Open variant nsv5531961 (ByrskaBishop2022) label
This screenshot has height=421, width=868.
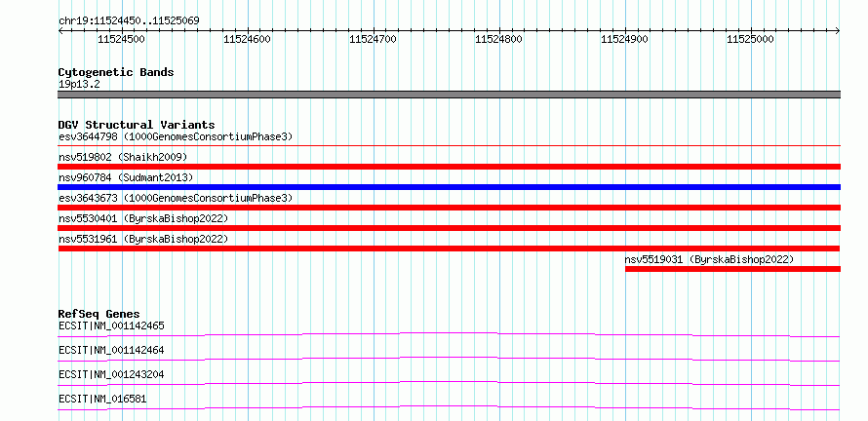click(143, 239)
